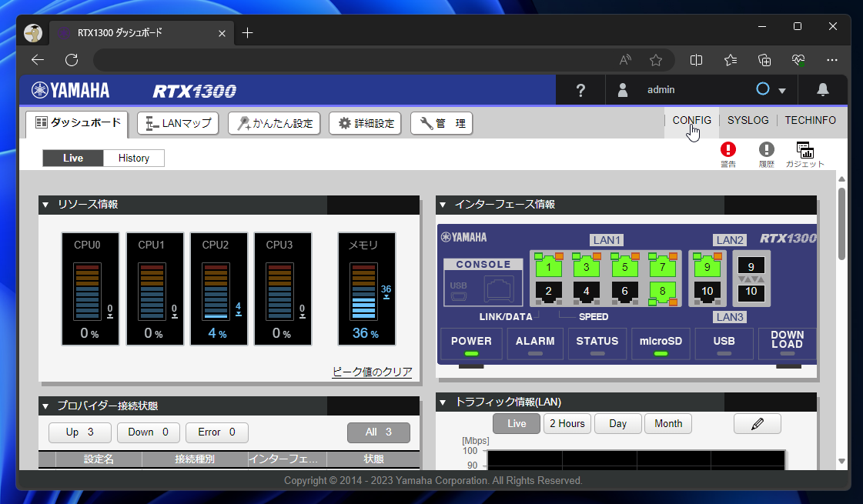Open the SYSLOG page
This screenshot has width=863, height=504.
(747, 120)
